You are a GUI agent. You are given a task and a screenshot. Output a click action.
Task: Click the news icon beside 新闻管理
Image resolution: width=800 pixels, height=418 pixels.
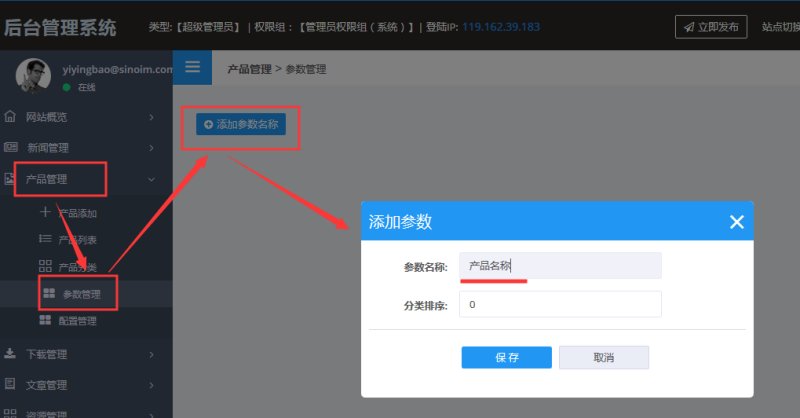click(11, 147)
